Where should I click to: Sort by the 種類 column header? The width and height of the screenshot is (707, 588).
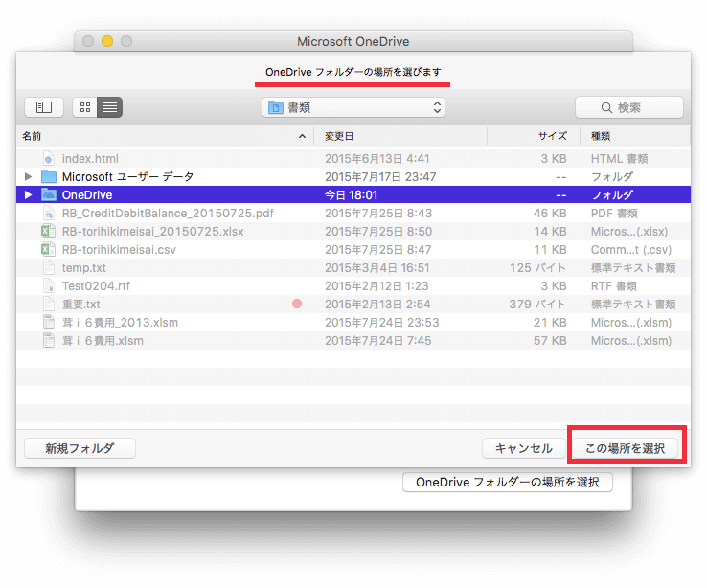point(601,136)
